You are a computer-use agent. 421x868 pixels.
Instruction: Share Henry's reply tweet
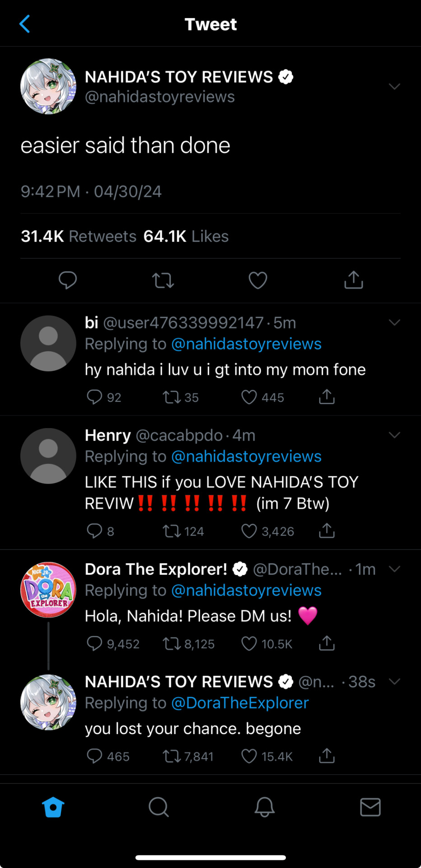pos(327,531)
